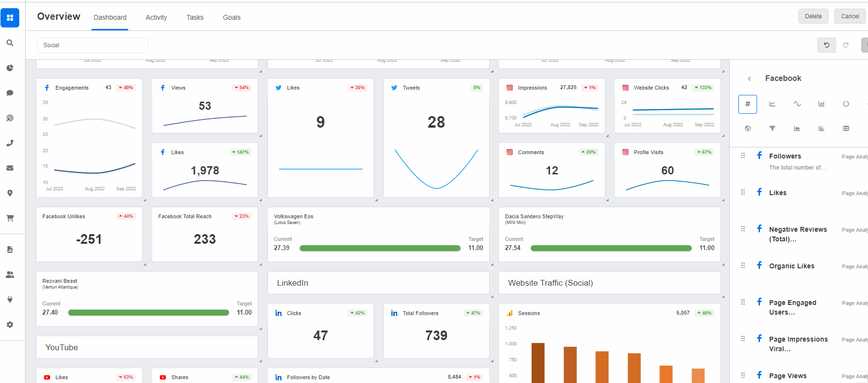This screenshot has height=383, width=868.
Task: Open search from the left sidebar
Action: click(x=10, y=43)
